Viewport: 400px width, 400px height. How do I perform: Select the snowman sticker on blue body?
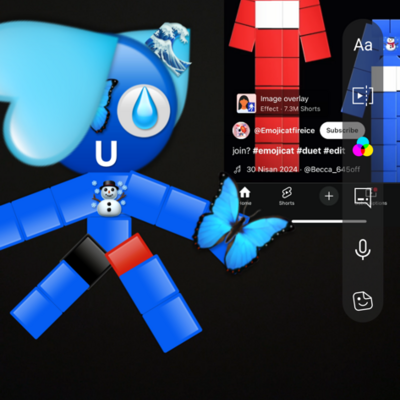point(110,197)
